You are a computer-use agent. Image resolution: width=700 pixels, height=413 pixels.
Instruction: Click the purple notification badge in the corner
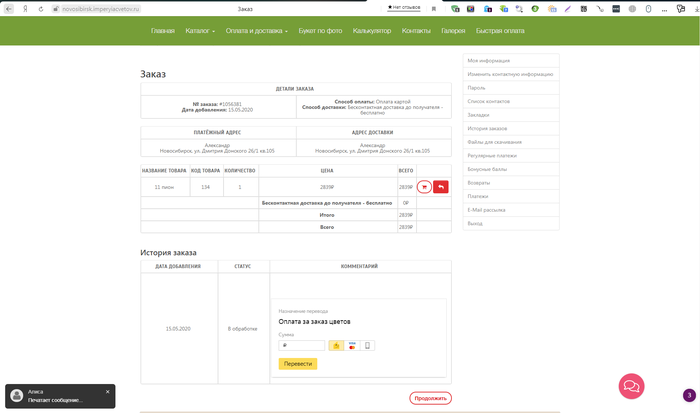[689, 395]
